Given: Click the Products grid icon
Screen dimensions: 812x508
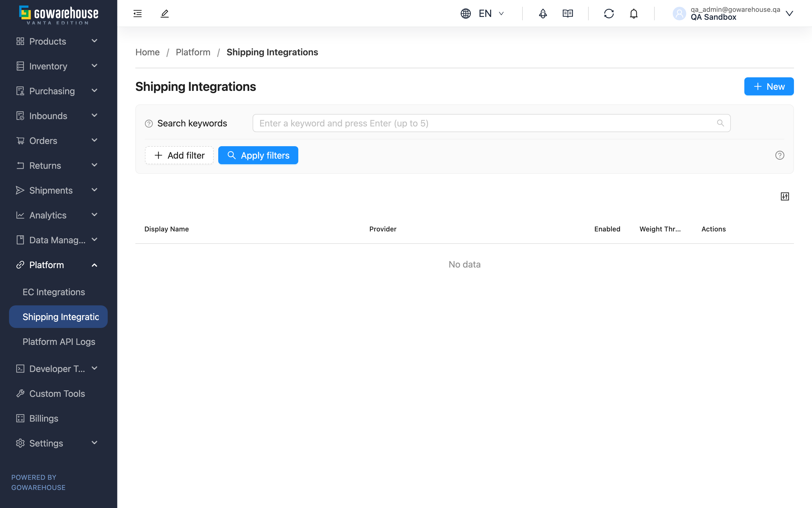Looking at the screenshot, I should [x=20, y=41].
